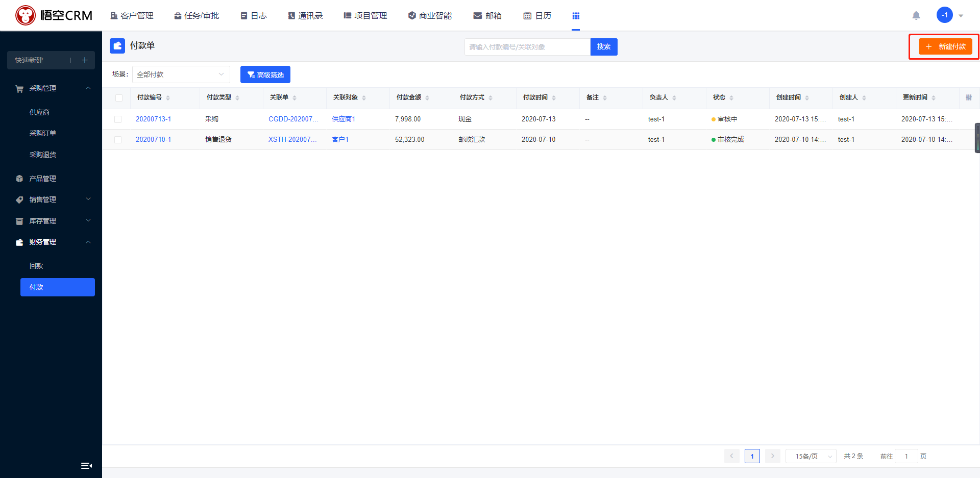Click the 新建付款 button
The height and width of the screenshot is (478, 980).
click(945, 46)
